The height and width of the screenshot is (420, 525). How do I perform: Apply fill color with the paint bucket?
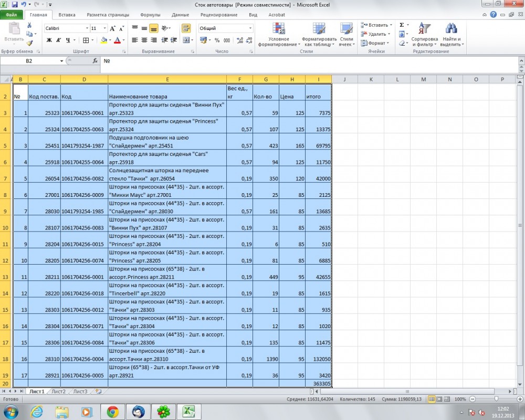(x=104, y=40)
